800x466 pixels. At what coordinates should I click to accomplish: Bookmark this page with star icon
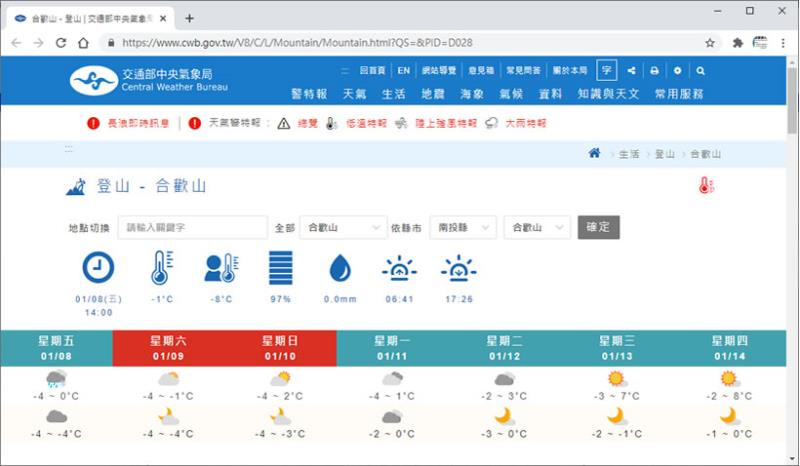click(710, 43)
